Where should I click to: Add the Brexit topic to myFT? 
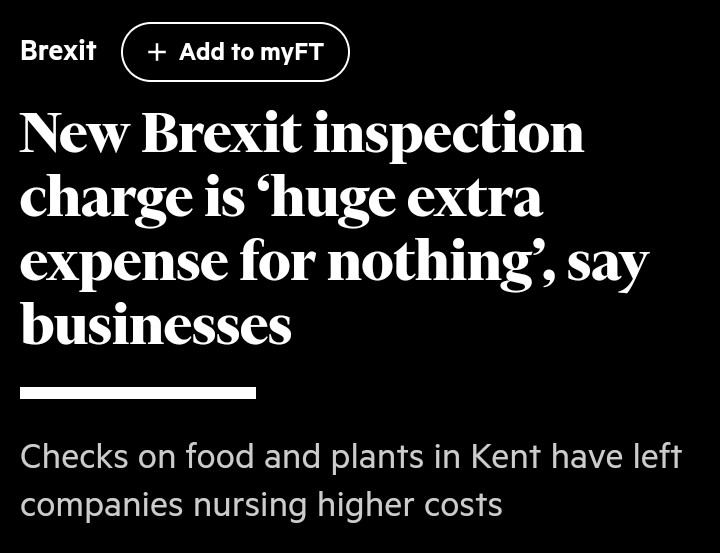click(x=235, y=52)
